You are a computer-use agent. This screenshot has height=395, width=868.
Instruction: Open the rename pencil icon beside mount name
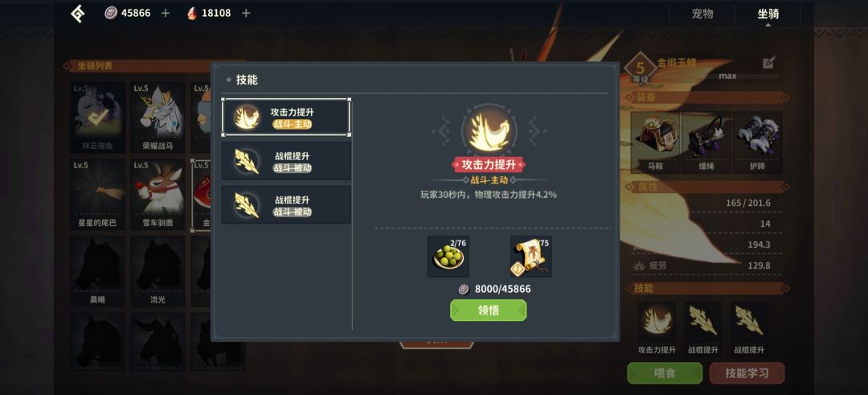pos(769,63)
